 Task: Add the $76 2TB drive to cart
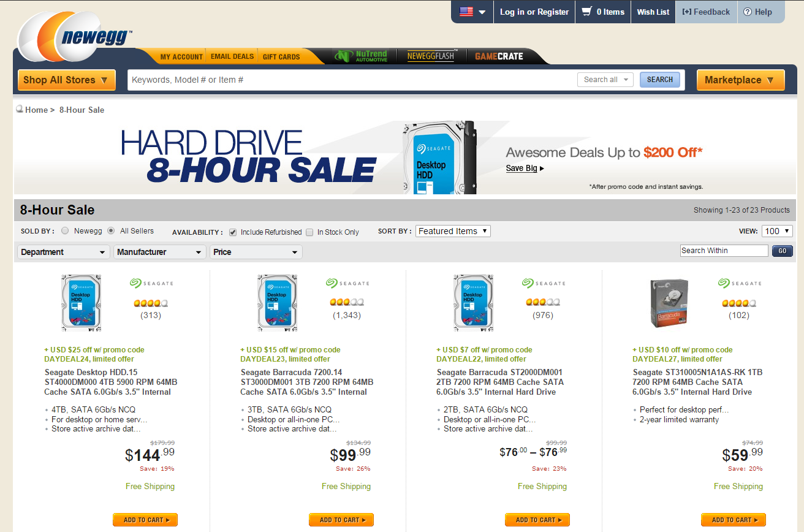(x=537, y=520)
